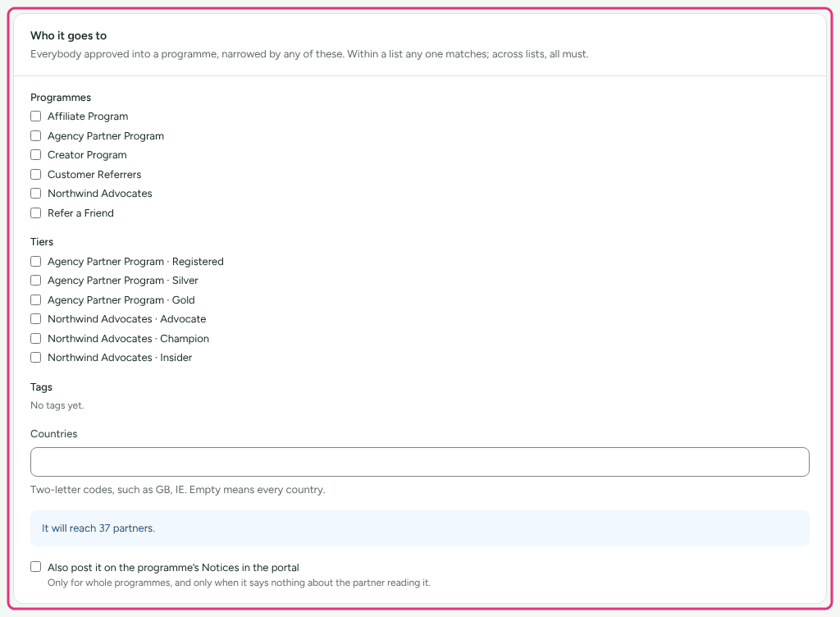Tick Agency Partner Program under Programmes
Viewport: 840px width, 617px height.
click(x=36, y=136)
